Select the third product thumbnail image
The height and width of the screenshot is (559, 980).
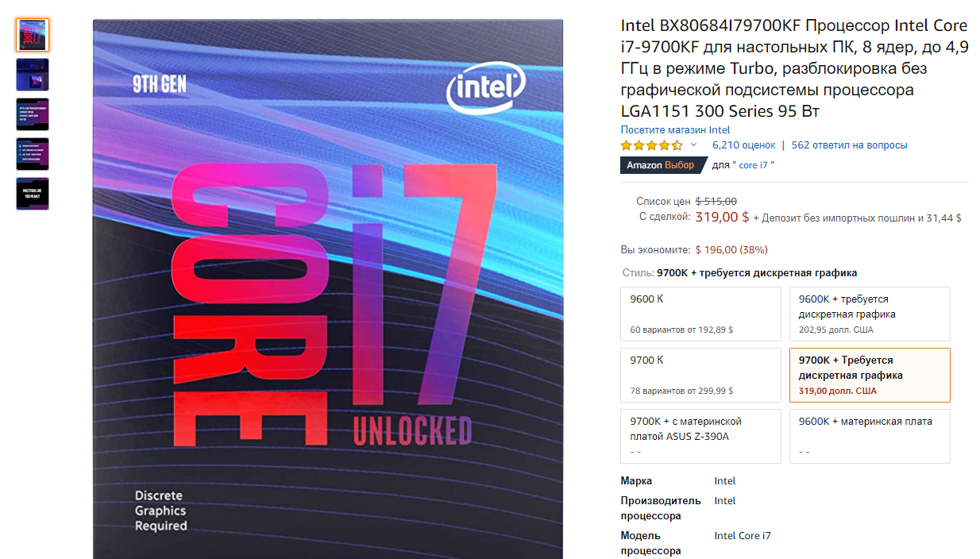(33, 114)
